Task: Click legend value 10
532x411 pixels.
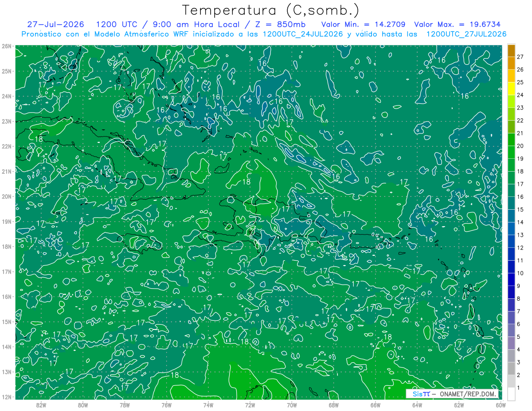Action: pos(520,273)
